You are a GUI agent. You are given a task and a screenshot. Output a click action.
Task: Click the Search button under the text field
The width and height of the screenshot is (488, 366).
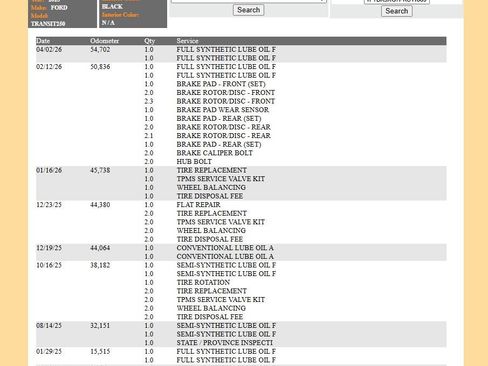[x=397, y=11]
